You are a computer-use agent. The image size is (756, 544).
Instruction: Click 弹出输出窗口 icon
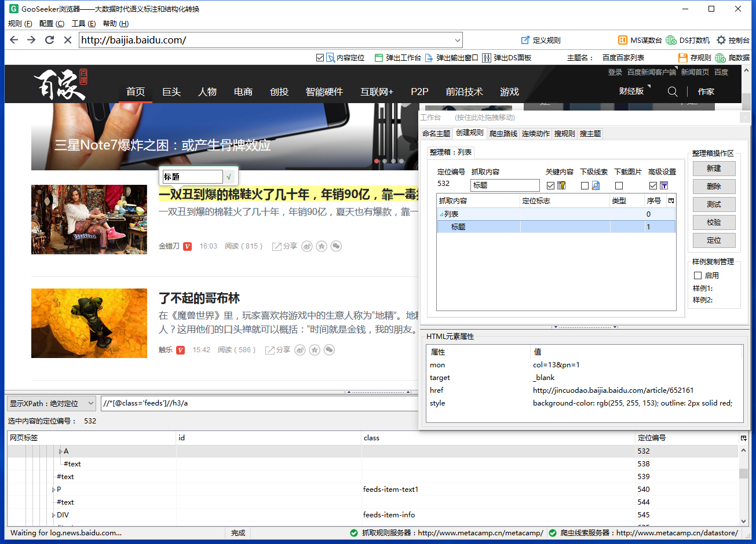[x=429, y=58]
